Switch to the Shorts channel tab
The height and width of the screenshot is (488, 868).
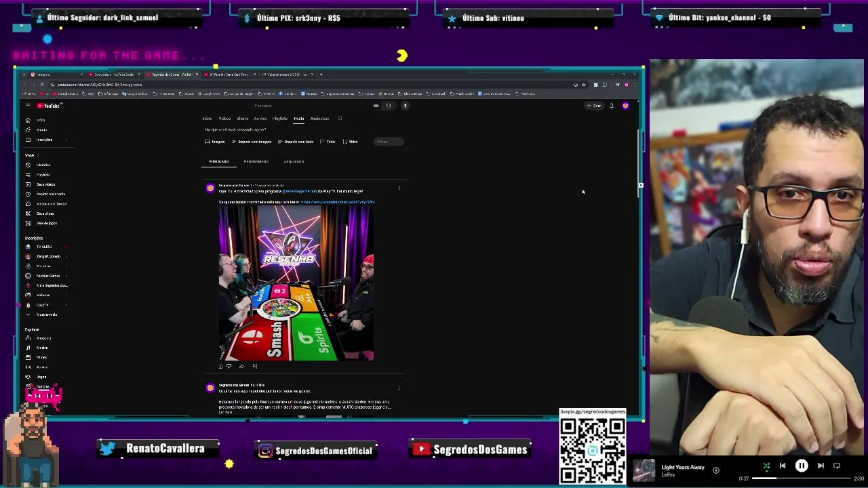tap(242, 119)
